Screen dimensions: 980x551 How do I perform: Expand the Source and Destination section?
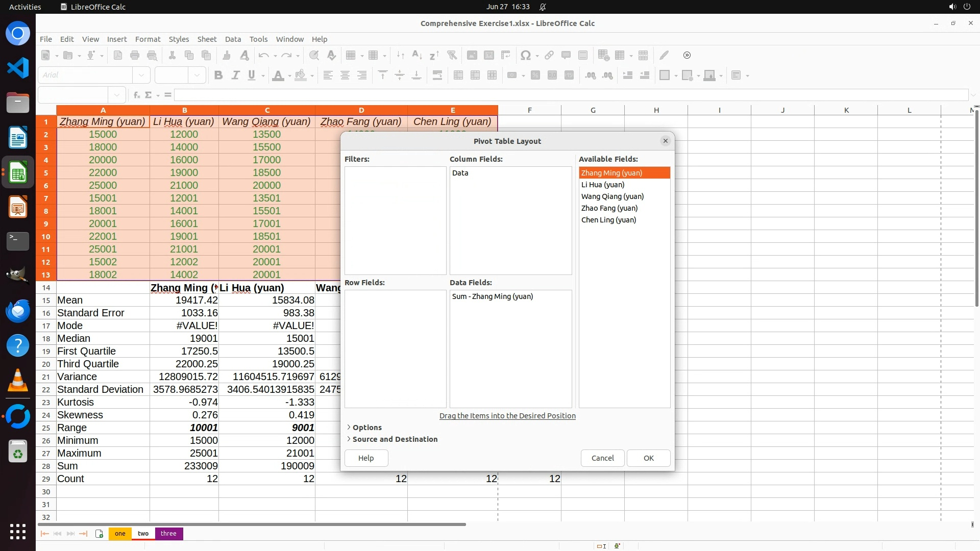tap(395, 439)
